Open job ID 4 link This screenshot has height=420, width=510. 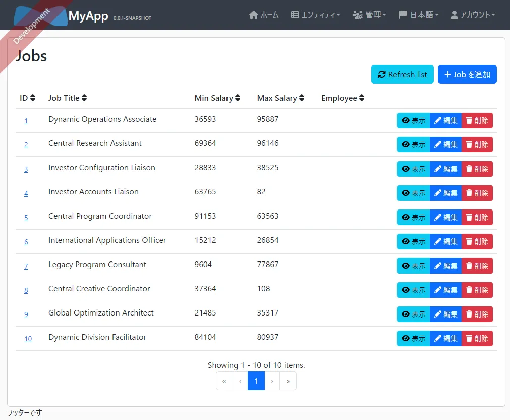[26, 193]
